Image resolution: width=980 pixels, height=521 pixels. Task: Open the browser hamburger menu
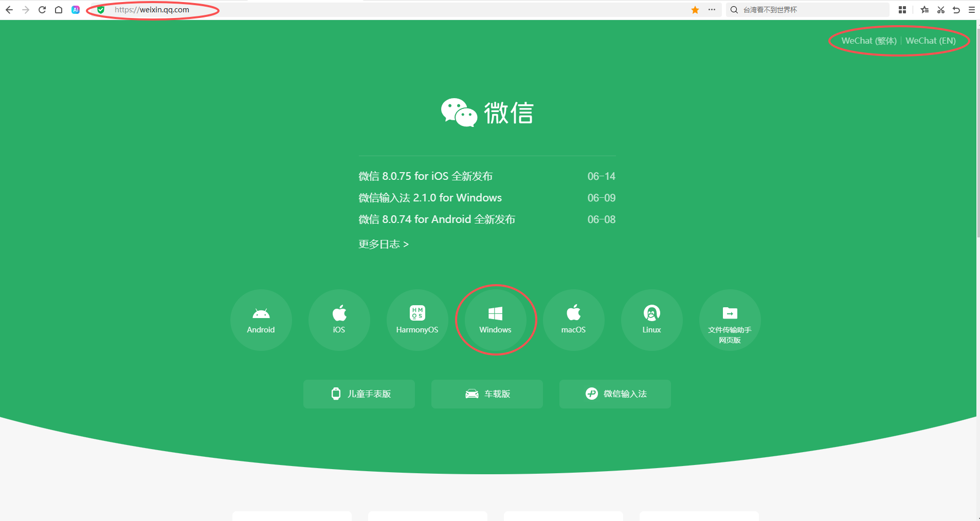972,10
